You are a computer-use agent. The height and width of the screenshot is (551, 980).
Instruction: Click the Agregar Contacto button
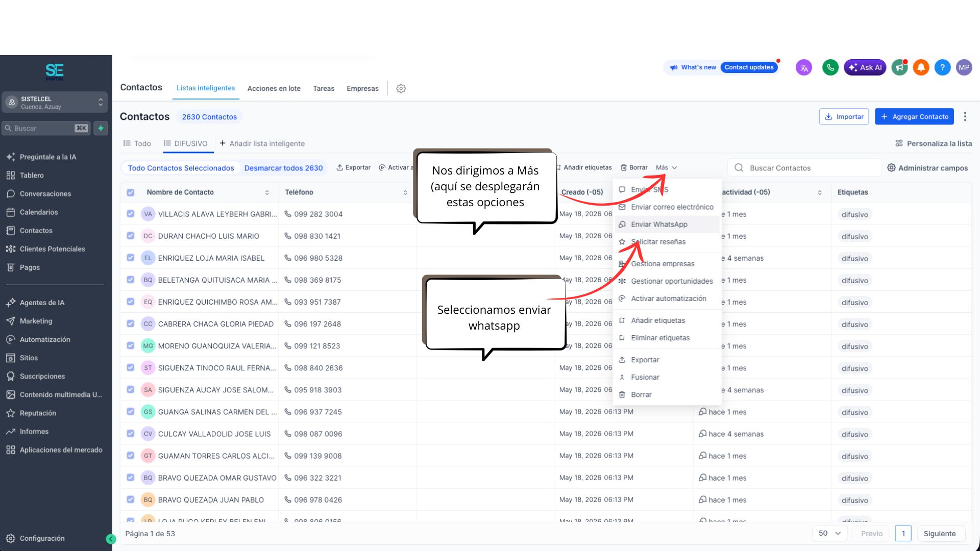(x=915, y=116)
